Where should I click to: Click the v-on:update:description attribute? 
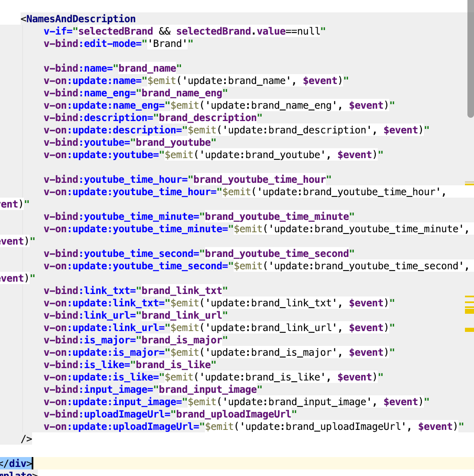[x=110, y=130]
